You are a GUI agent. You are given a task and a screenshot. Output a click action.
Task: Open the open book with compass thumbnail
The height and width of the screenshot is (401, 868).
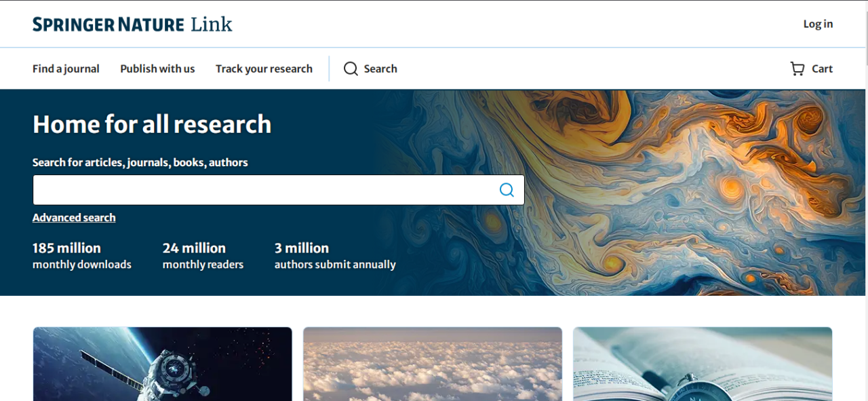point(703,364)
